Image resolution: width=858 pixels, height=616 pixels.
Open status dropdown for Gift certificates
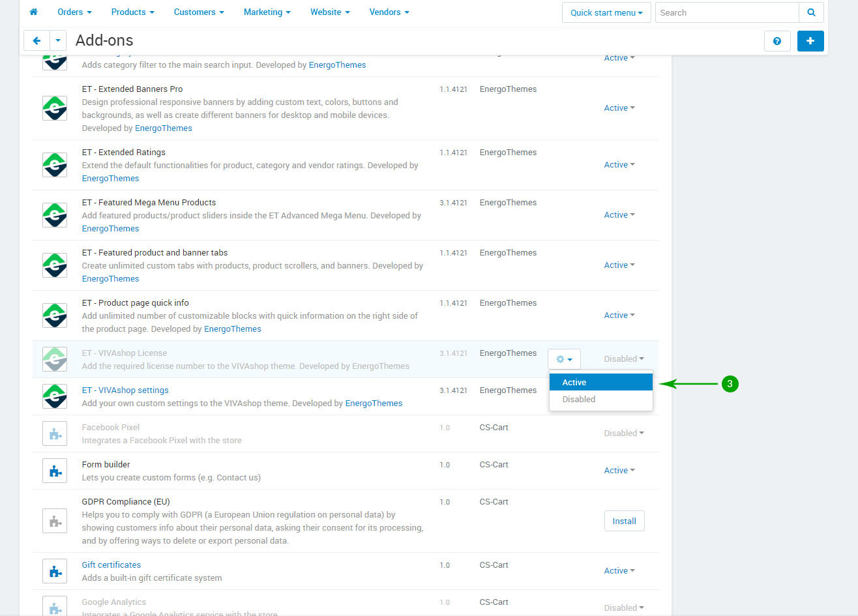[x=619, y=571]
